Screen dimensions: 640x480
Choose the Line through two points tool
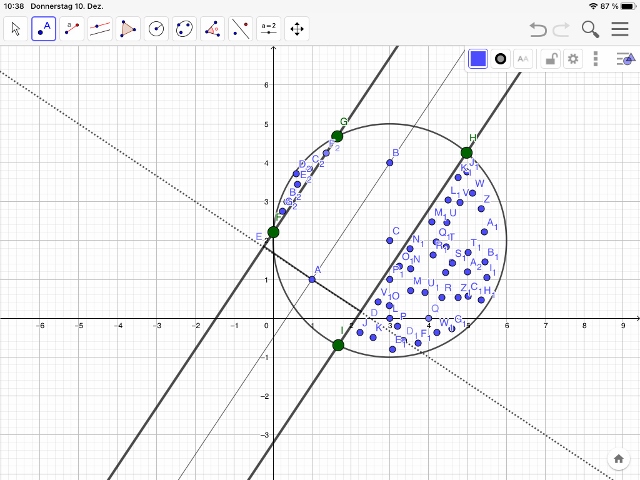click(x=72, y=29)
